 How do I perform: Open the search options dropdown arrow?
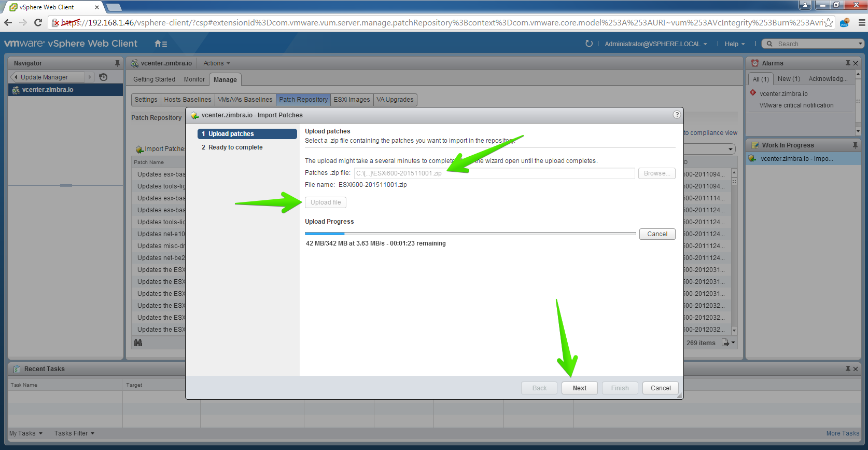(860, 44)
